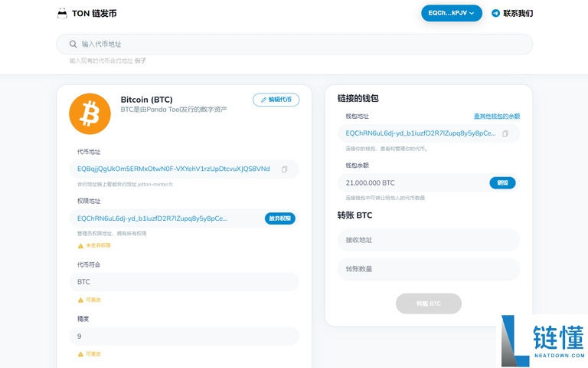Viewport: 588px width, 368px height.
Task: Click the 转账 BTC transfer button
Action: tap(429, 304)
